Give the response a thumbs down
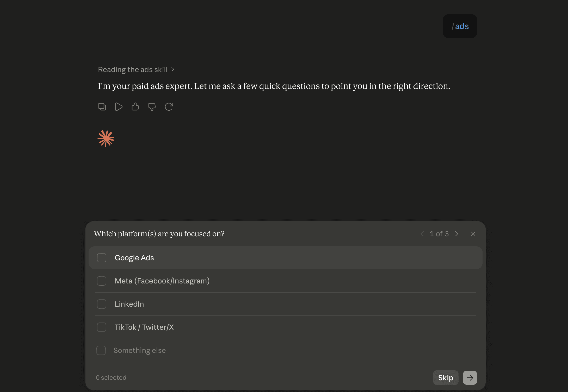Screen dimensions: 568x392 152,107
